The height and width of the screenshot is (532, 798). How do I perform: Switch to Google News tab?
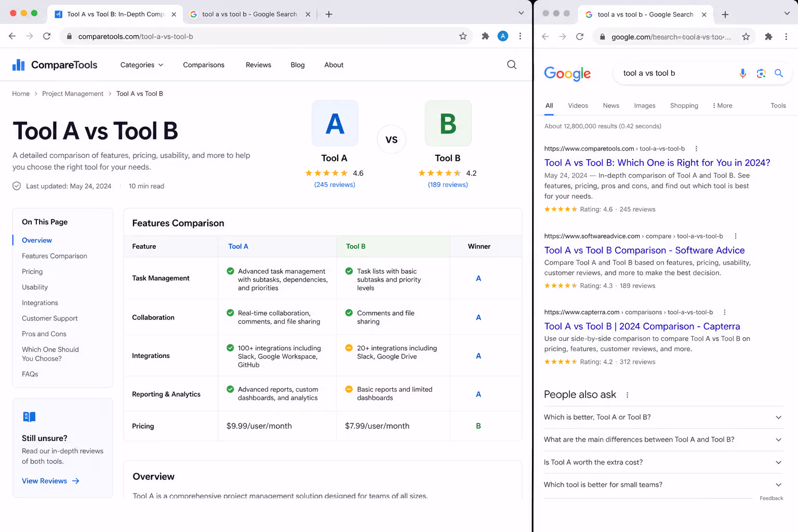[x=611, y=105]
